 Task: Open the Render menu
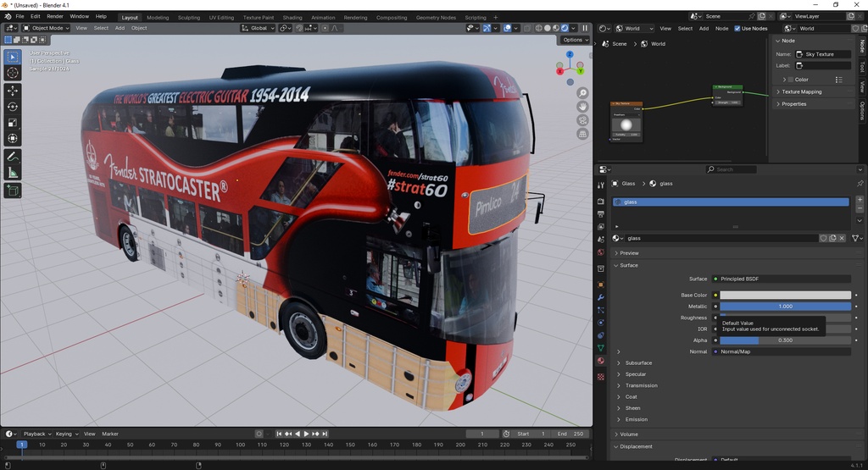coord(55,16)
